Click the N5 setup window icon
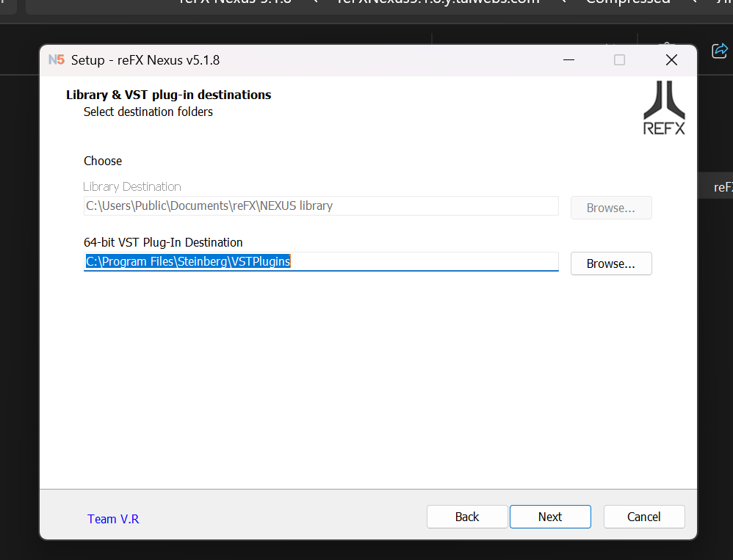The width and height of the screenshot is (733, 560). click(x=57, y=59)
